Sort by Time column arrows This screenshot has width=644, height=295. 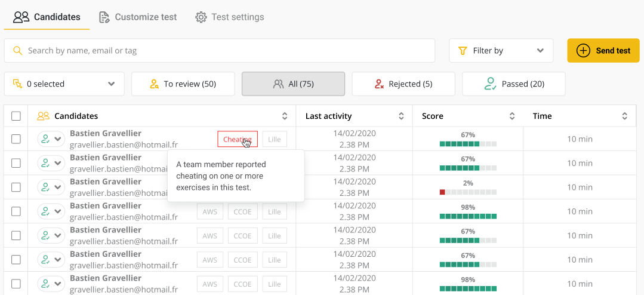(624, 116)
